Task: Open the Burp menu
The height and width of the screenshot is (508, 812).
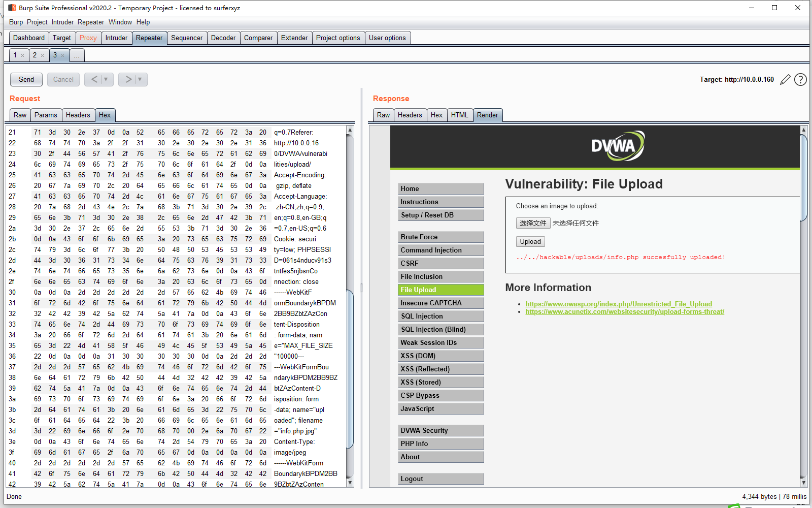Action: [x=16, y=22]
